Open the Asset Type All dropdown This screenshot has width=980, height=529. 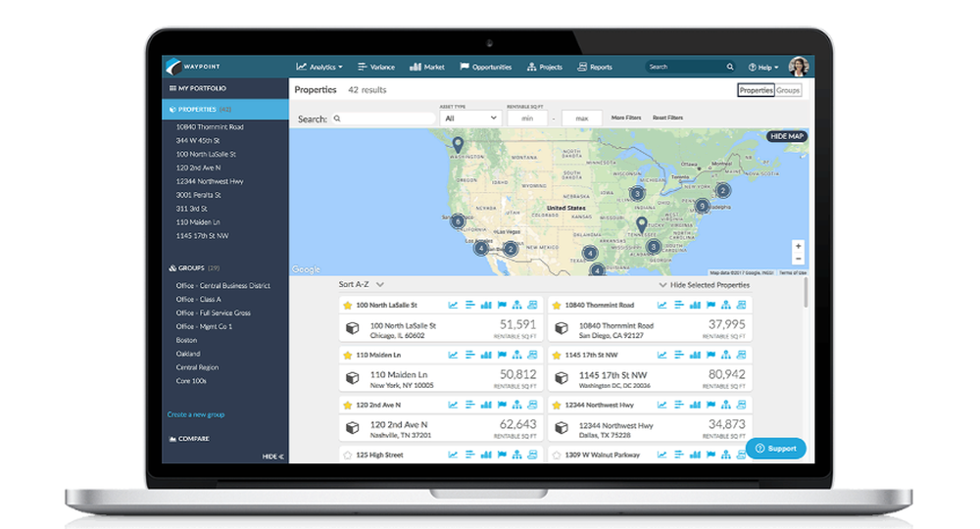click(x=470, y=118)
